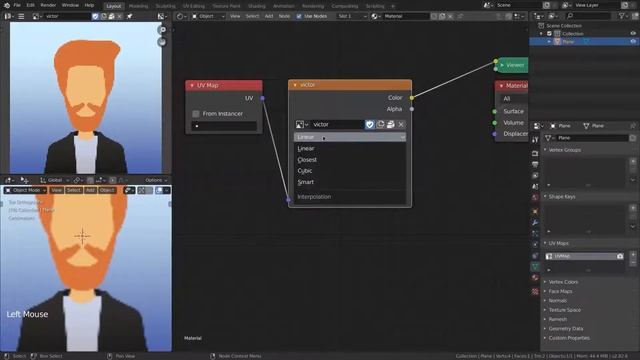Open the Render menu

click(x=48, y=5)
